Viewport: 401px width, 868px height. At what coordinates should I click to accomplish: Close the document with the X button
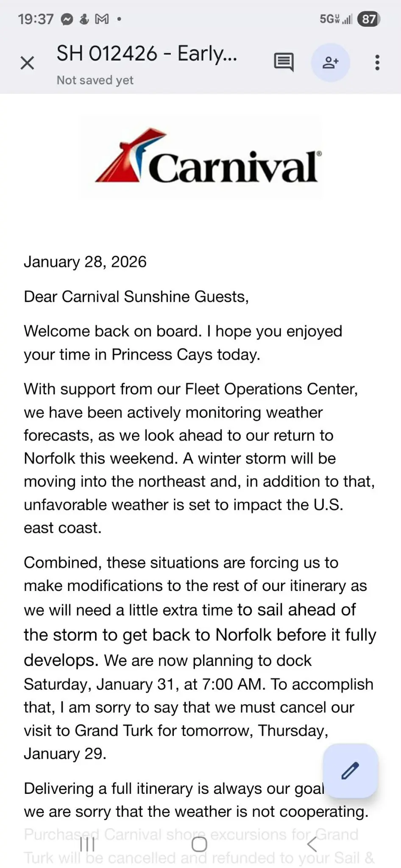click(27, 62)
